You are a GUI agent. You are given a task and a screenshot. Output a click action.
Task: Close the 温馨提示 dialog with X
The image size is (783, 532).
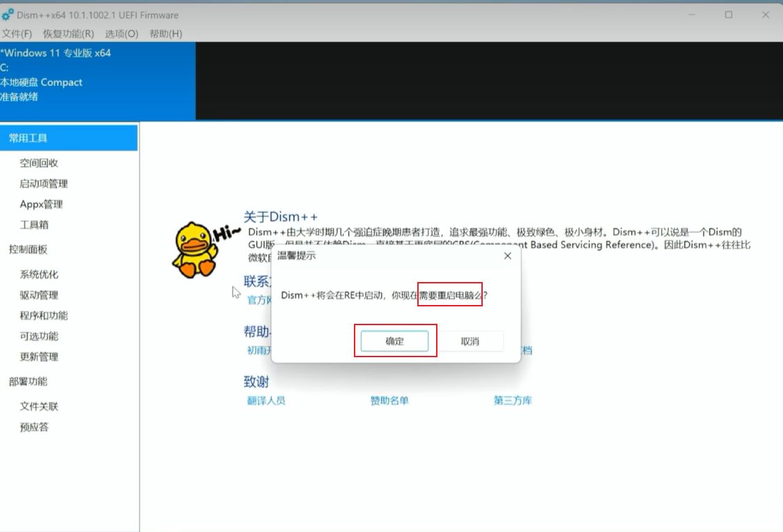[507, 256]
